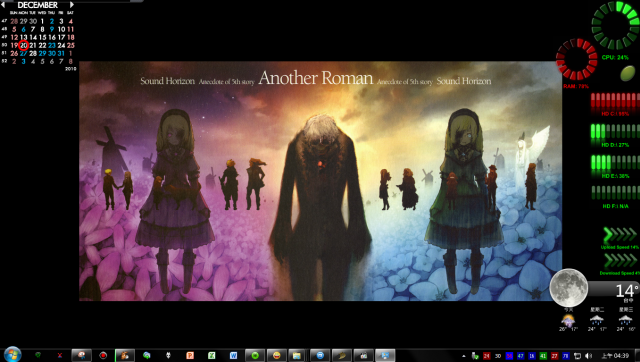Select December 15 in the calendar
The height and width of the screenshot is (362, 640).
[42, 37]
